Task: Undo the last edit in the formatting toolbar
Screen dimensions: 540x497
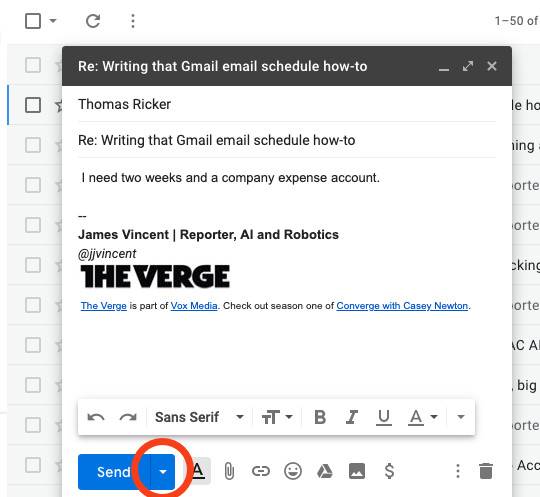Action: coord(96,417)
